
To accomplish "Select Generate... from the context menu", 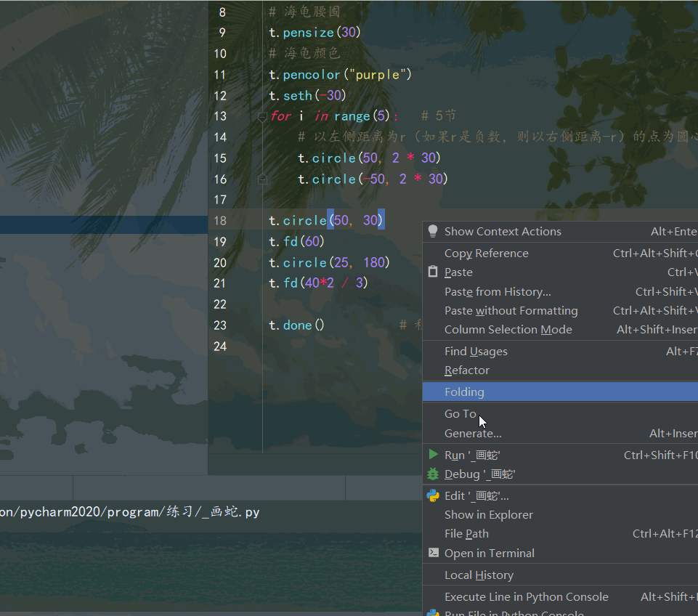I will point(560,433).
